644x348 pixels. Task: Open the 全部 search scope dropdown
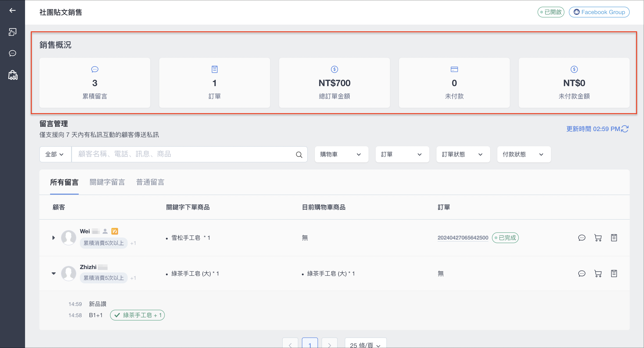[x=55, y=155]
